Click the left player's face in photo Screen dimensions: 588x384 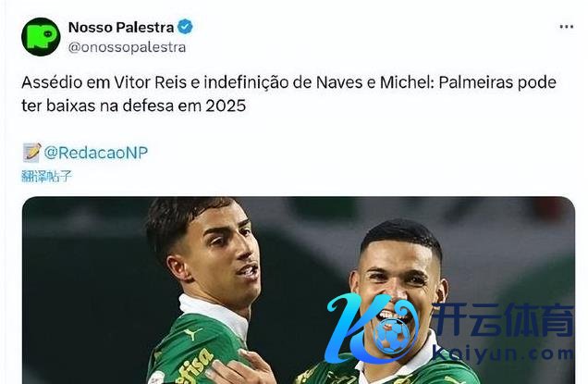click(221, 257)
